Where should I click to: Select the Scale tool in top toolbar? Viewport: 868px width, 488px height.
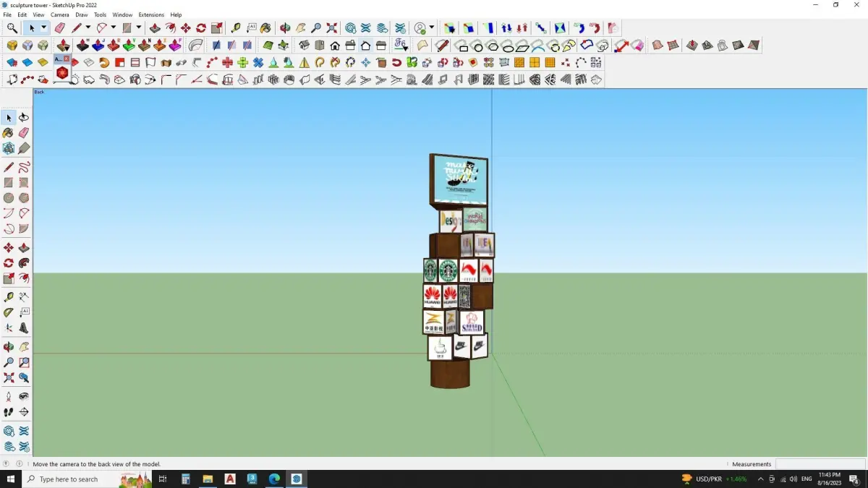217,28
